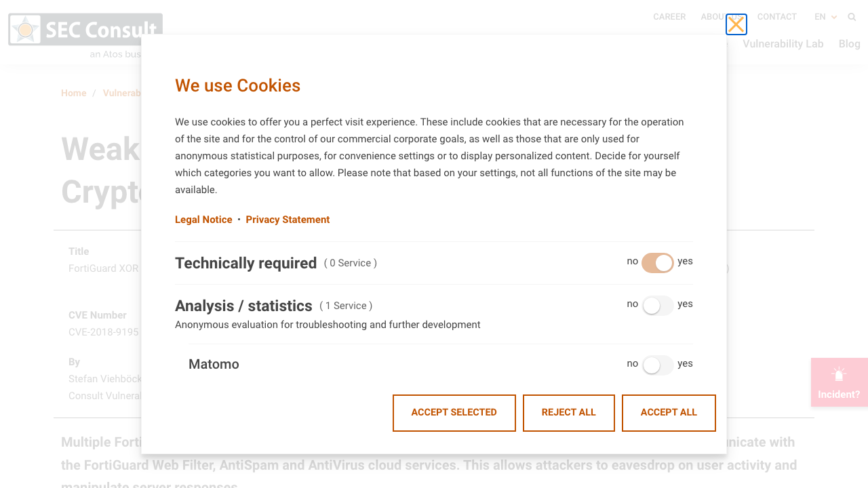
Task: Open the Legal Notice link
Action: click(203, 220)
